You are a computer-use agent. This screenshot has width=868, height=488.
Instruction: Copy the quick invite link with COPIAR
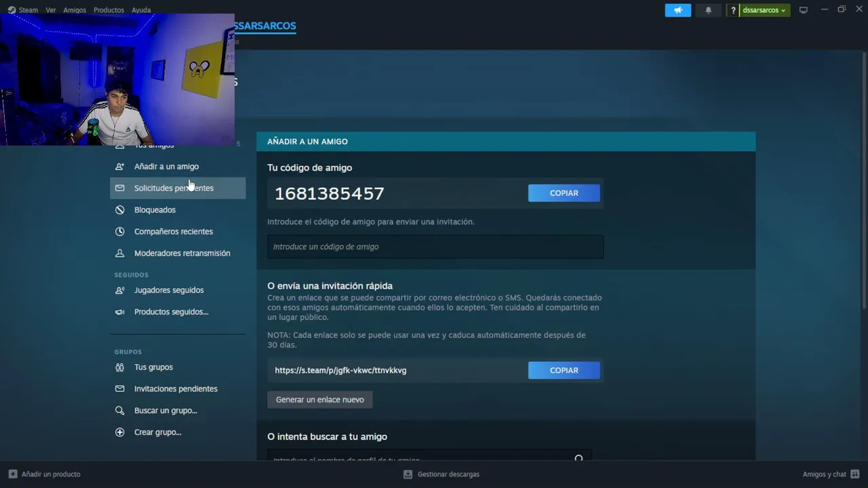(564, 370)
